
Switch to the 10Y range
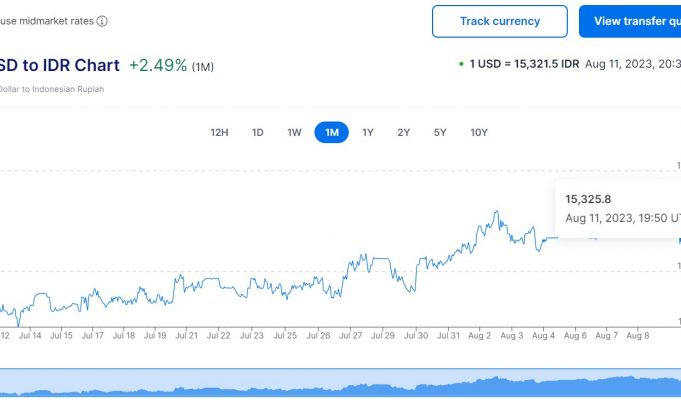tap(479, 132)
